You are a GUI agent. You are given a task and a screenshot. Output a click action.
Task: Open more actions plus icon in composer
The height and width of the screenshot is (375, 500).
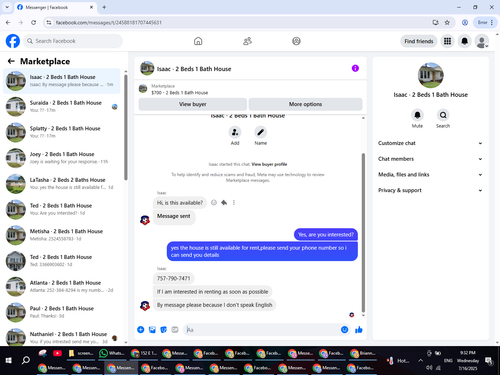141,330
